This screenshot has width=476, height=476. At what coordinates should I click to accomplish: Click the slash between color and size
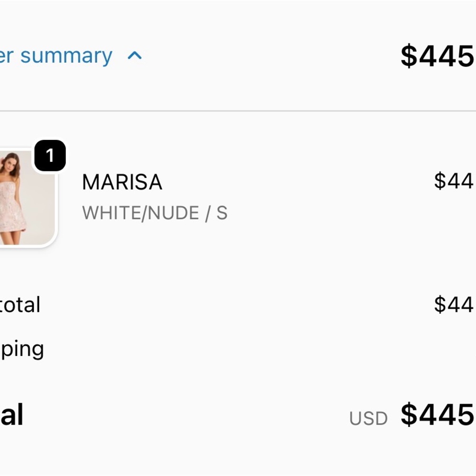point(208,213)
